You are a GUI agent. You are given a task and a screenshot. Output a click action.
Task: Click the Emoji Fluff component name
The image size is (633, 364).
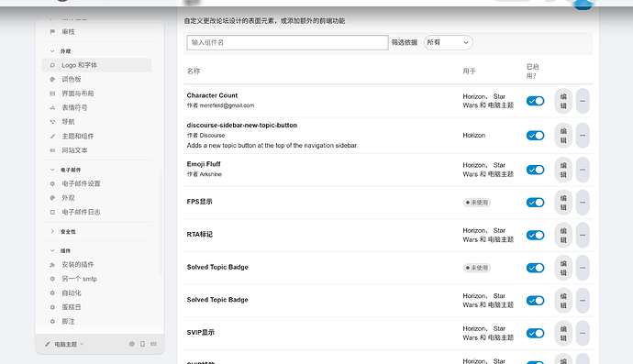(204, 164)
